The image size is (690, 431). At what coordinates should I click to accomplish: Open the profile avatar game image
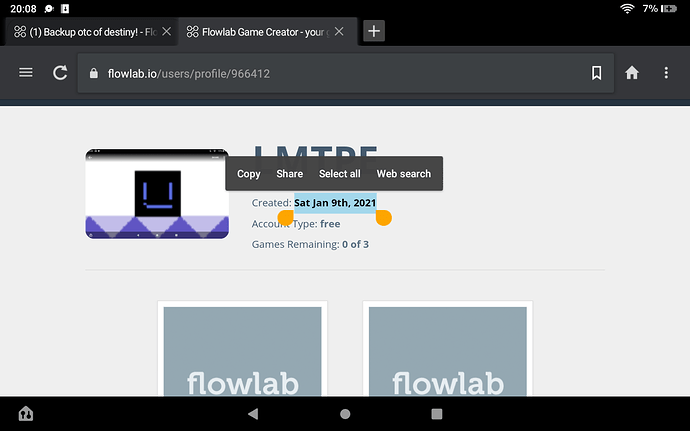157,194
